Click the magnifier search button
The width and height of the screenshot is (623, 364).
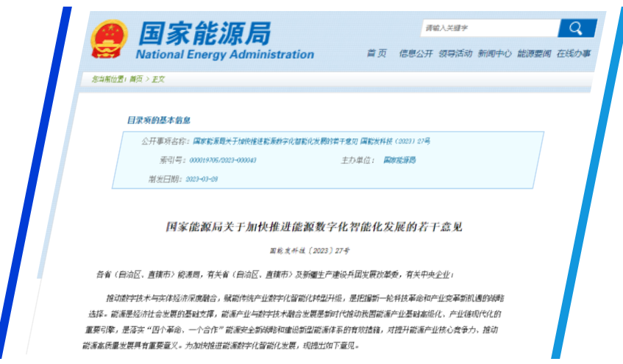(577, 28)
